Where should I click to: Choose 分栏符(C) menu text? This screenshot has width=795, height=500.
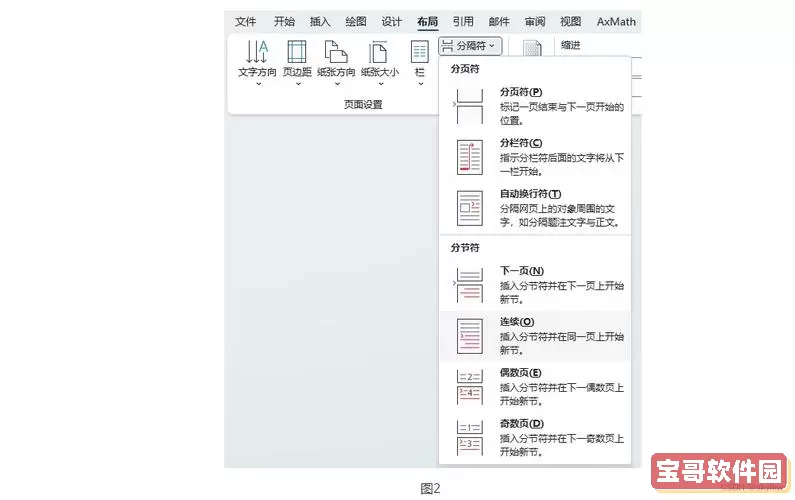click(x=521, y=143)
